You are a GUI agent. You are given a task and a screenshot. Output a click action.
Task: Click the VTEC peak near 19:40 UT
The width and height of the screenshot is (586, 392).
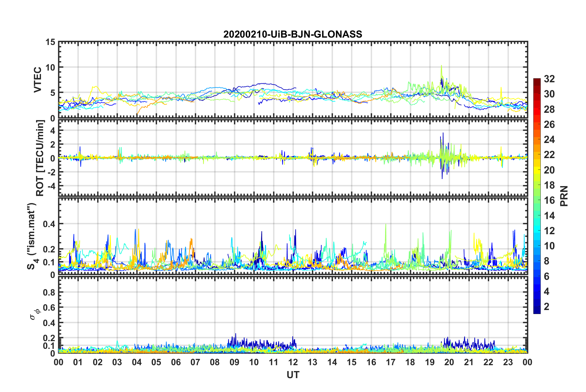coord(442,66)
